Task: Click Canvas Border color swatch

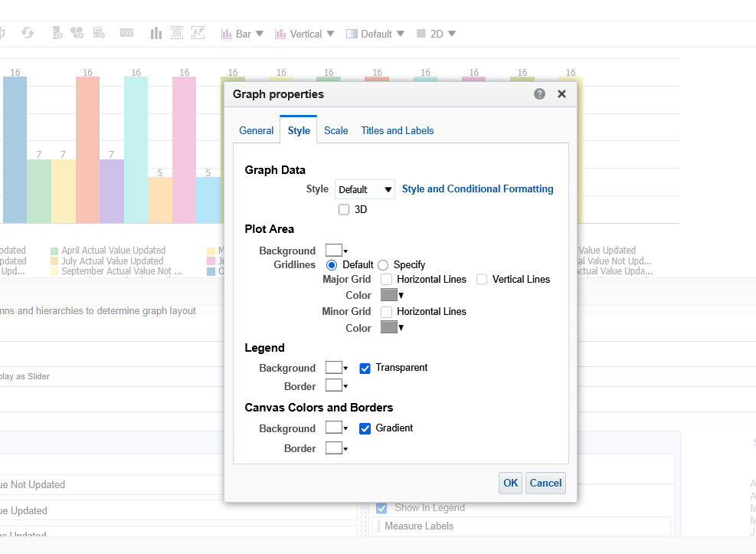Action: point(334,448)
